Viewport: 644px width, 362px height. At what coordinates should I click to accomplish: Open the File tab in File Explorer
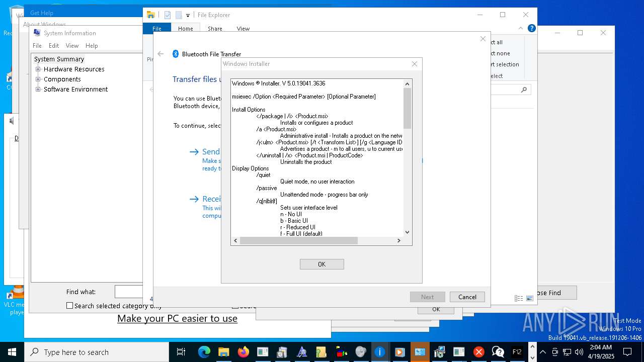pyautogui.click(x=157, y=29)
